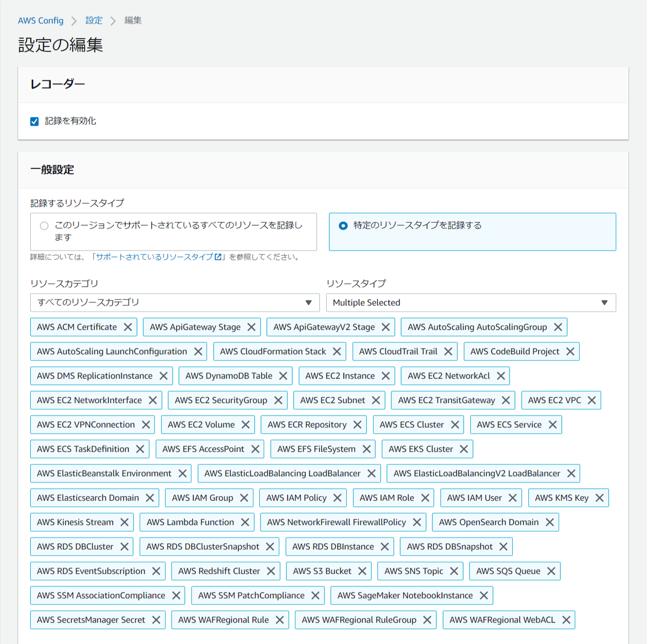Image resolution: width=647 pixels, height=644 pixels.
Task: Remove AWS CloudFormation Stack tag
Action: coord(337,351)
